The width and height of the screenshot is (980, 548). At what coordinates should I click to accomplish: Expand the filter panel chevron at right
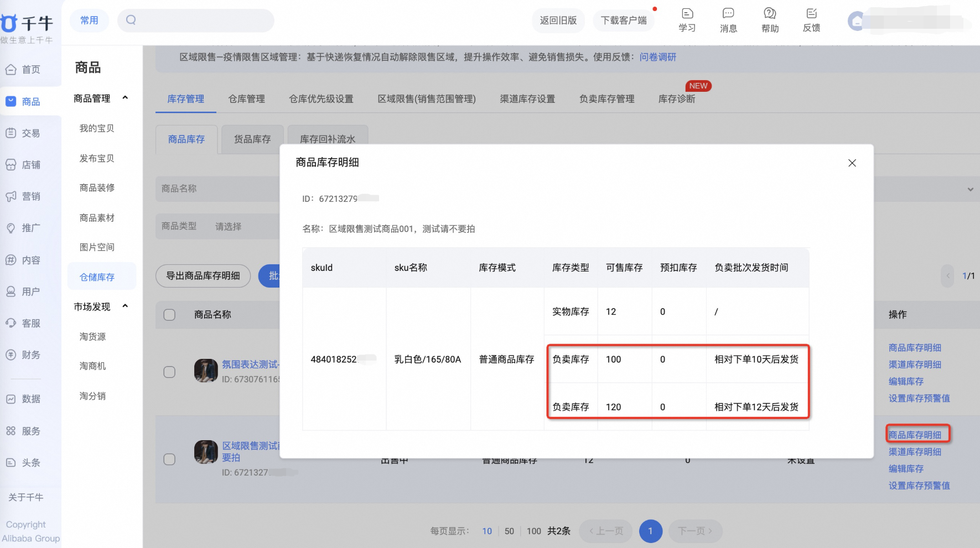tap(970, 189)
